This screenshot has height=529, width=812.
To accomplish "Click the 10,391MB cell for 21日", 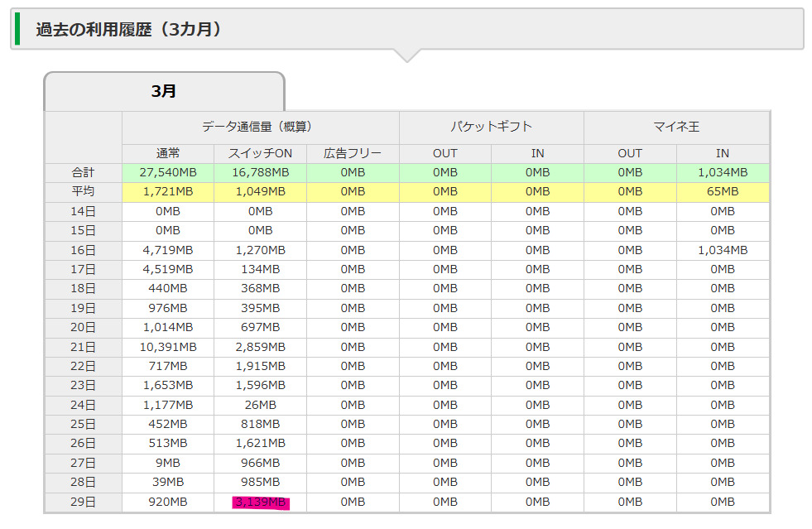I will click(x=168, y=347).
